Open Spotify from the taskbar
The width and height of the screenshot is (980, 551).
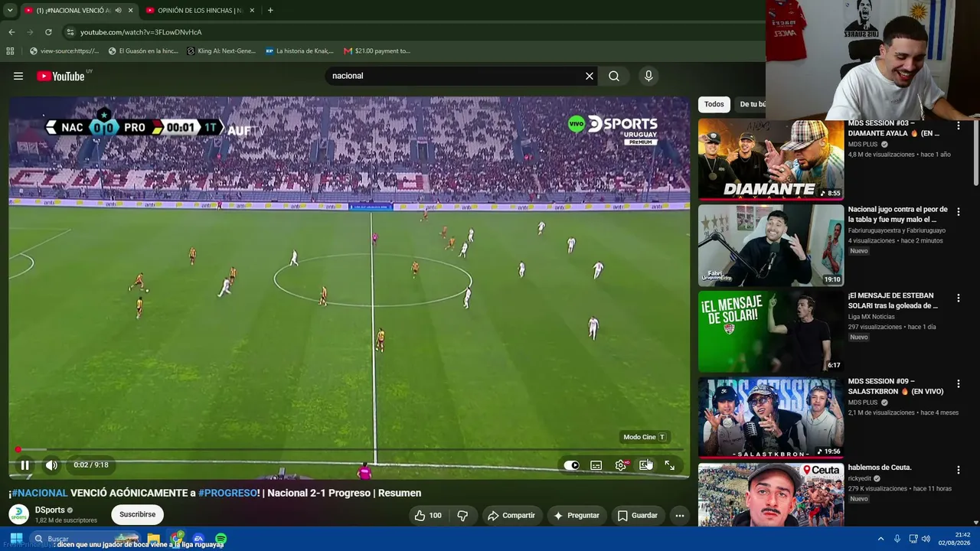tap(220, 539)
